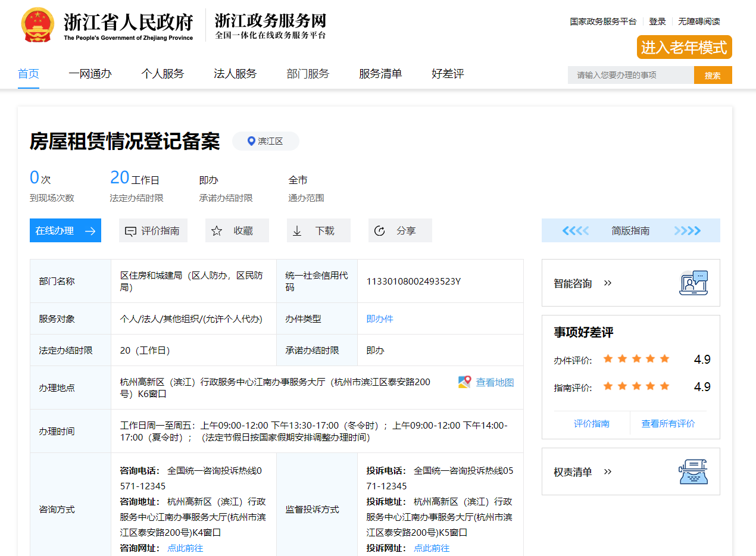Switch to the 个人服务 navigation tab

click(163, 74)
